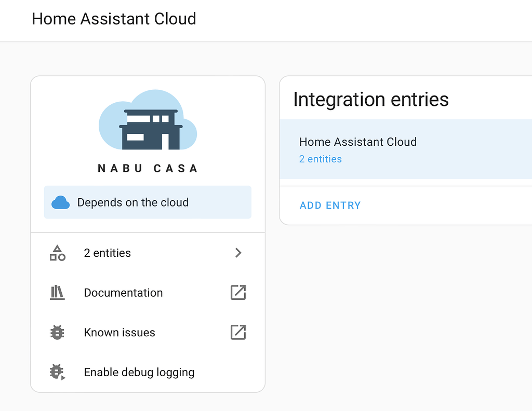Open Documentation via the external link icon
The height and width of the screenshot is (411, 532).
point(238,293)
